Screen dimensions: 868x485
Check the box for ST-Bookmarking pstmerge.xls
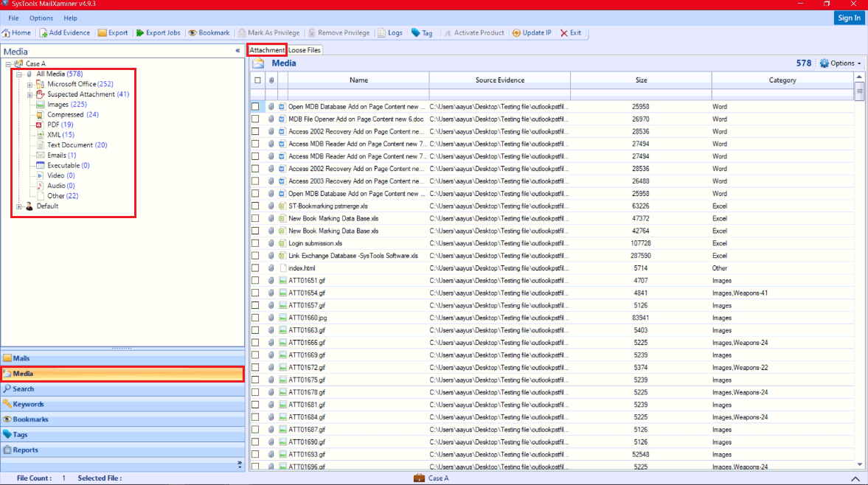tap(255, 206)
